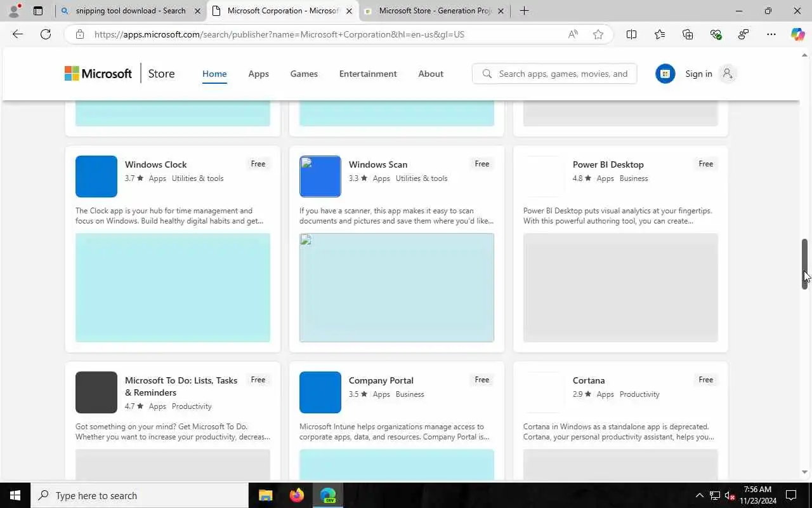Click the search magnifier icon in Store search
The width and height of the screenshot is (812, 508).
point(487,74)
